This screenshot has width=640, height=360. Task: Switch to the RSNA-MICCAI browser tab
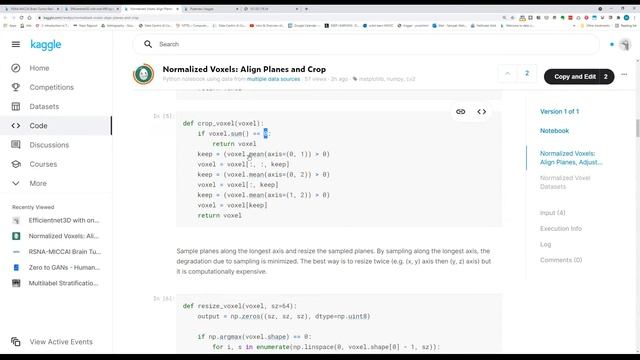(x=32, y=9)
